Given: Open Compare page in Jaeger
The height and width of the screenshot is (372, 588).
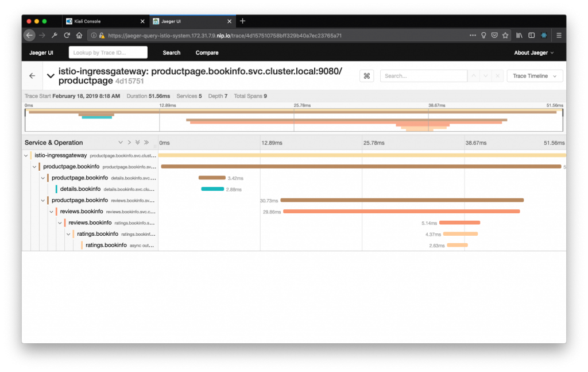Looking at the screenshot, I should [x=207, y=52].
